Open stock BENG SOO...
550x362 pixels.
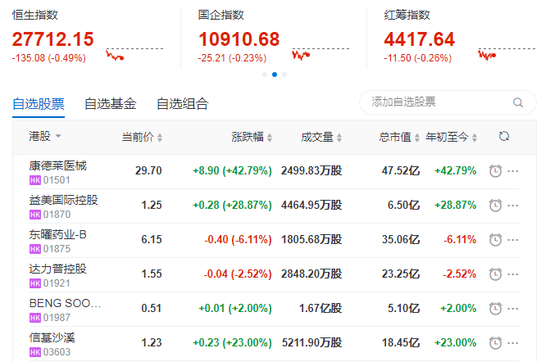coord(65,303)
